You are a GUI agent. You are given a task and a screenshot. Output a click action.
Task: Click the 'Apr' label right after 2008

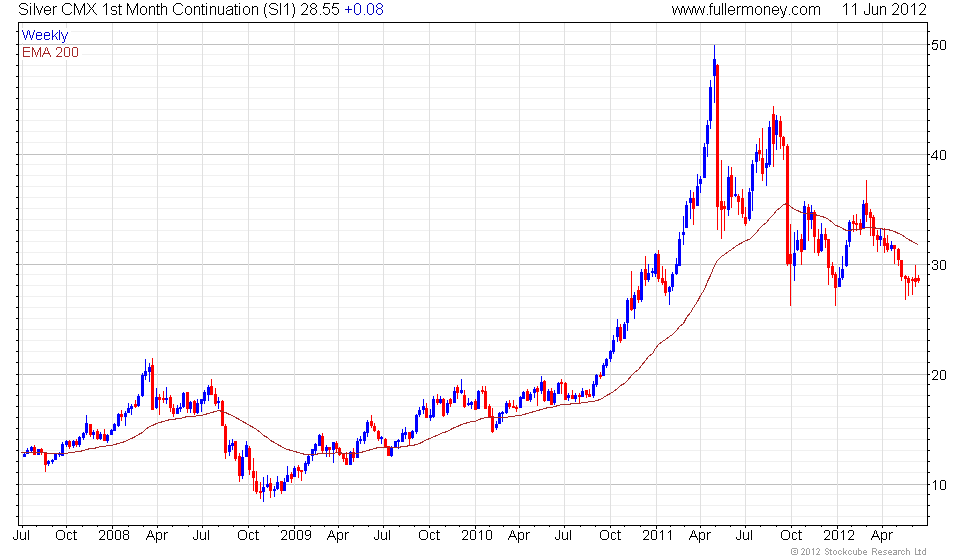157,536
